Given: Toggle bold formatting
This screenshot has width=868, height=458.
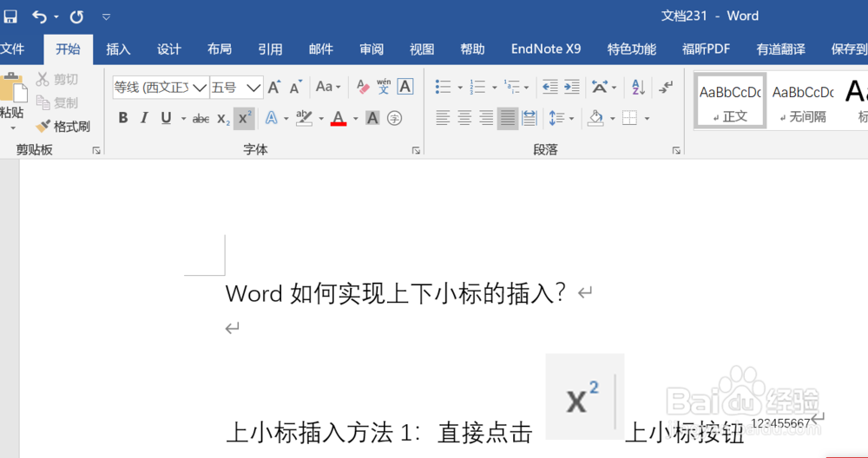Looking at the screenshot, I should pyautogui.click(x=123, y=118).
